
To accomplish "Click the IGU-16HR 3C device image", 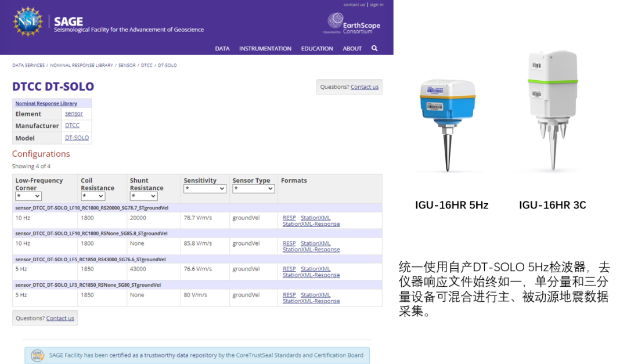I will [x=553, y=110].
